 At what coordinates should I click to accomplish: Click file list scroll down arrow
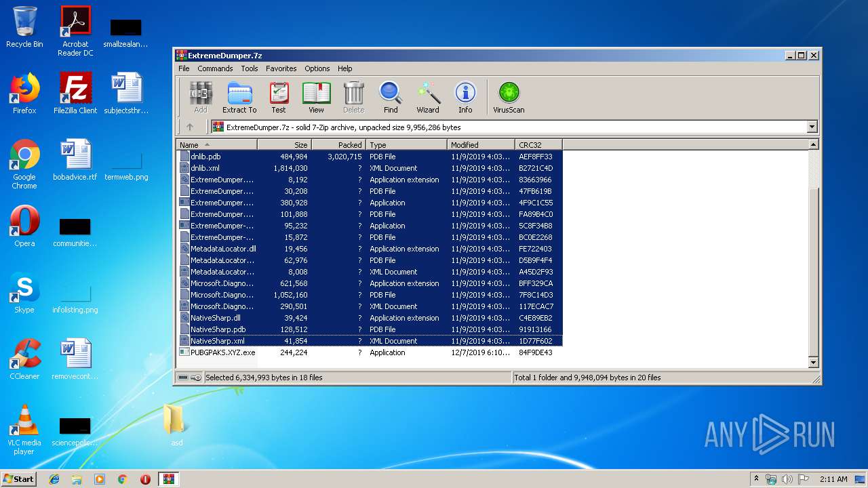814,363
